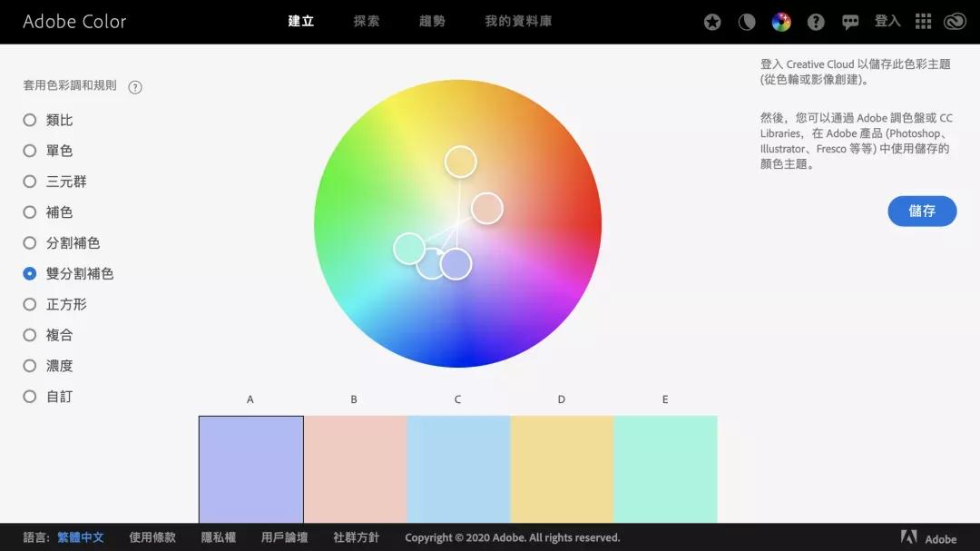
Task: Switch to the 探索 tab
Action: [367, 21]
